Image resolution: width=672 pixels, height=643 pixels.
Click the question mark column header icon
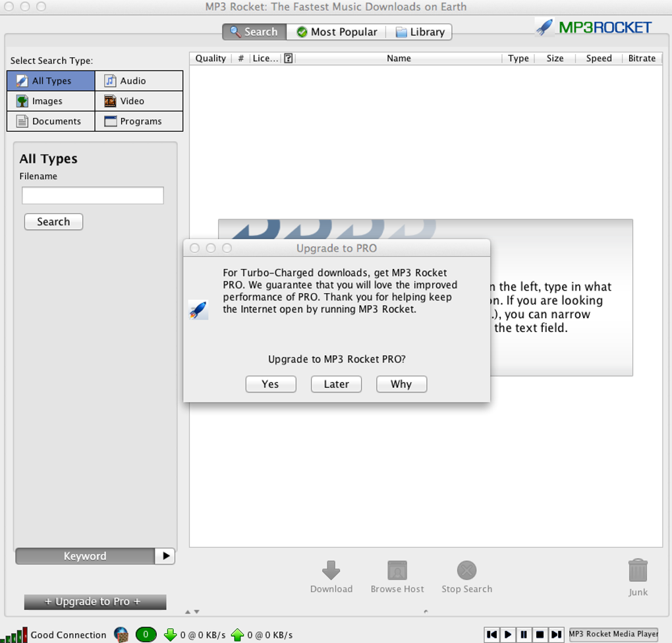tap(289, 58)
